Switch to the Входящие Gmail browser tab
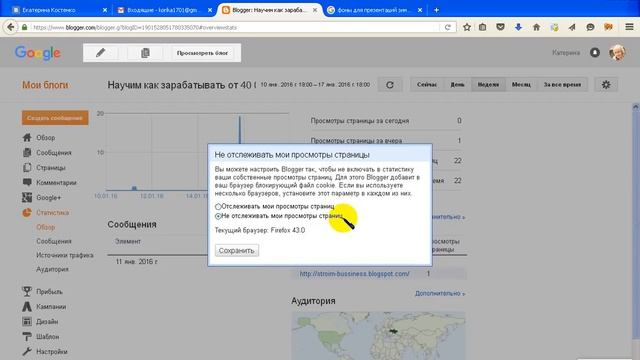The image size is (640, 360). 165,10
